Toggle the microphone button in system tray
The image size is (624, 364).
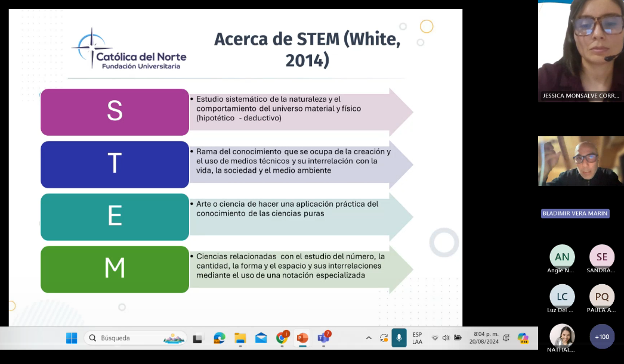pos(399,338)
